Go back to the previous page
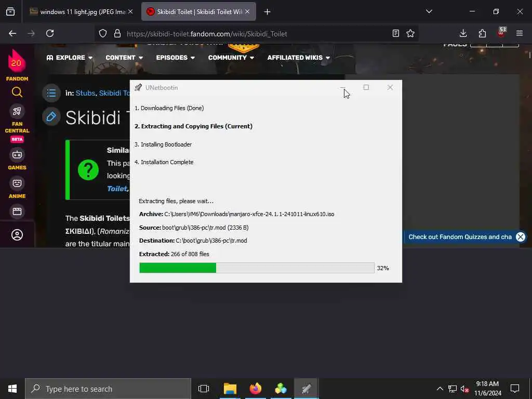Image resolution: width=532 pixels, height=399 pixels. coord(12,33)
